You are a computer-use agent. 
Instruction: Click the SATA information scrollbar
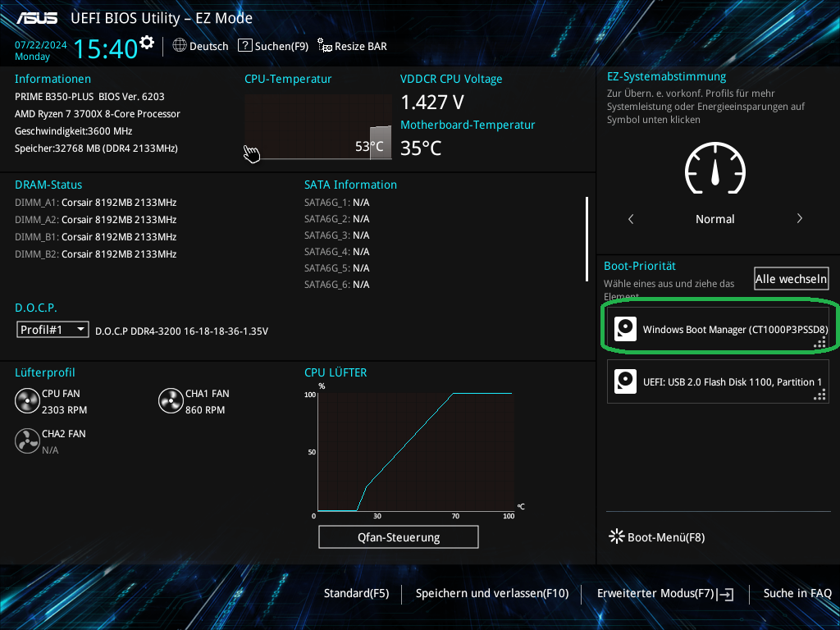(587, 239)
